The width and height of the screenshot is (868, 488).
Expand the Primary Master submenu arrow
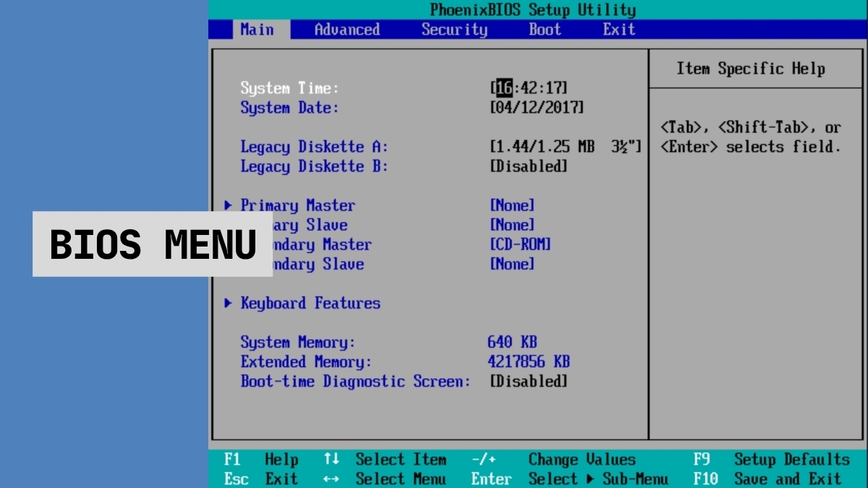pyautogui.click(x=229, y=205)
